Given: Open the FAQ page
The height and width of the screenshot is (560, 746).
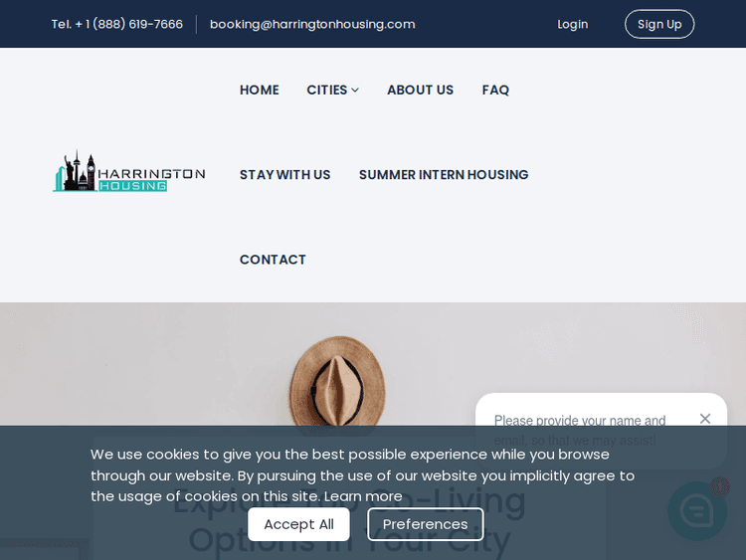Looking at the screenshot, I should 495,90.
